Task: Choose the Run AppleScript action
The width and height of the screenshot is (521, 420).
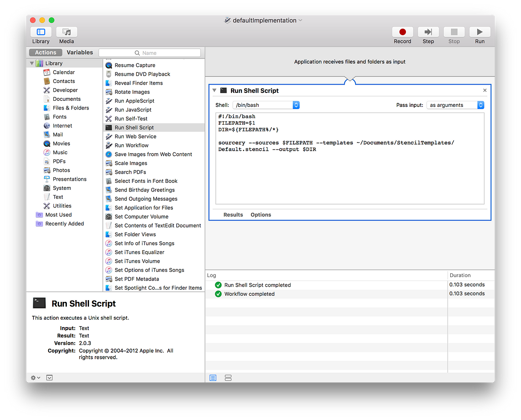Action: [134, 101]
